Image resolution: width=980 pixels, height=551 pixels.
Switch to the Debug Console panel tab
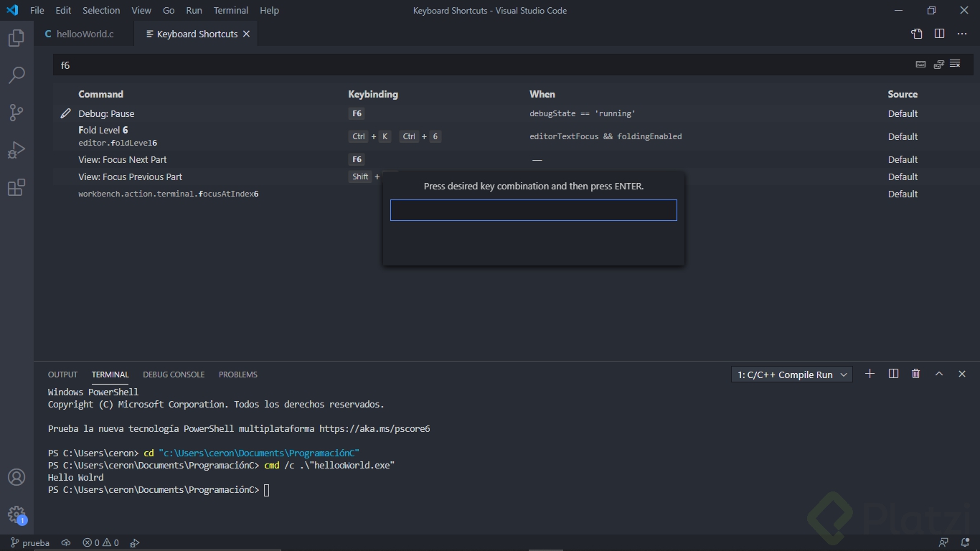coord(174,375)
